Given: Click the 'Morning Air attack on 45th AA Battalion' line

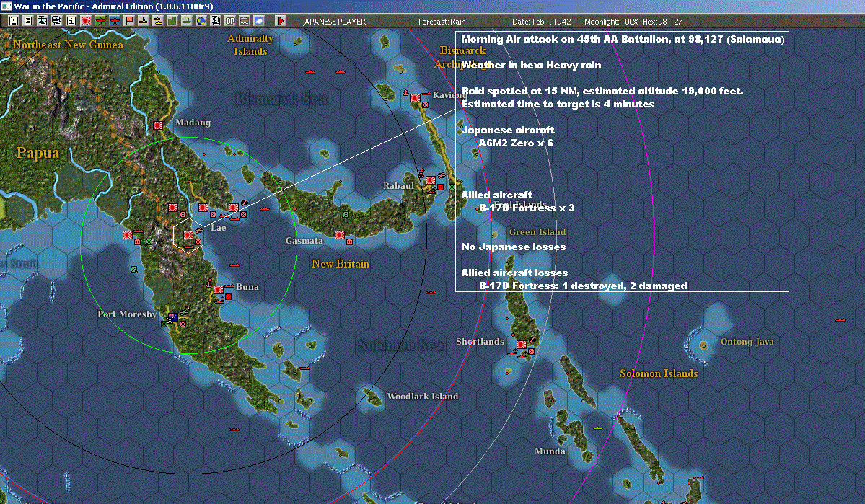Looking at the screenshot, I should click(x=623, y=39).
